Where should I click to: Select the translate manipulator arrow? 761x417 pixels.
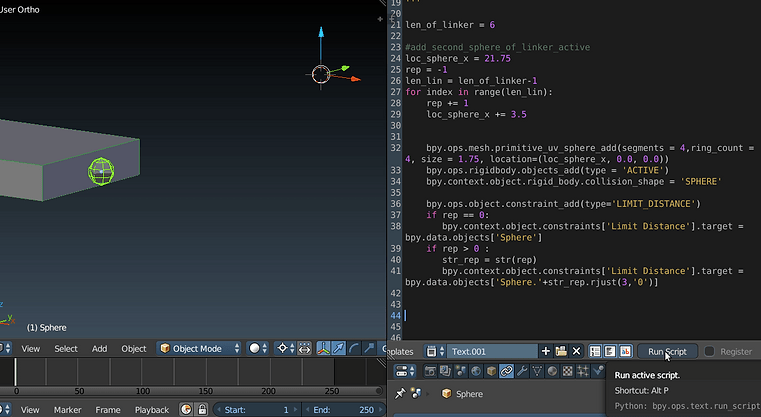pos(339,349)
